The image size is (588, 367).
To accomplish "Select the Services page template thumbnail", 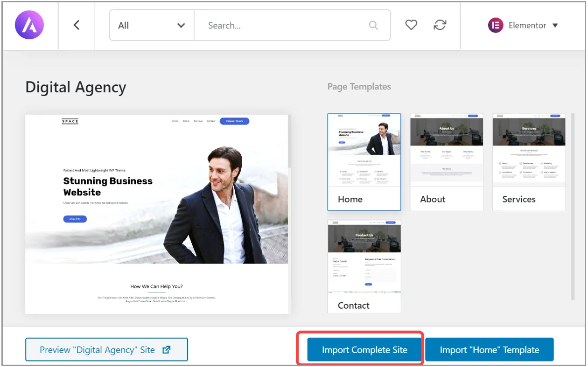I will point(529,162).
